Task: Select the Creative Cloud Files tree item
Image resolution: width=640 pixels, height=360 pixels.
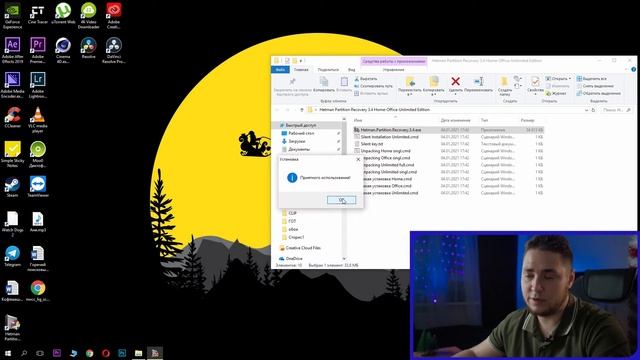Action: click(x=303, y=248)
